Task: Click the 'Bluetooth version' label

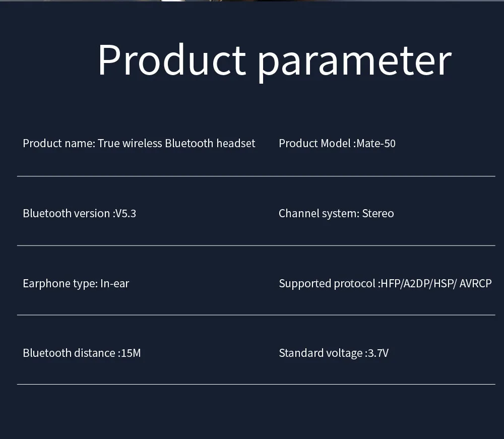Action: (67, 214)
